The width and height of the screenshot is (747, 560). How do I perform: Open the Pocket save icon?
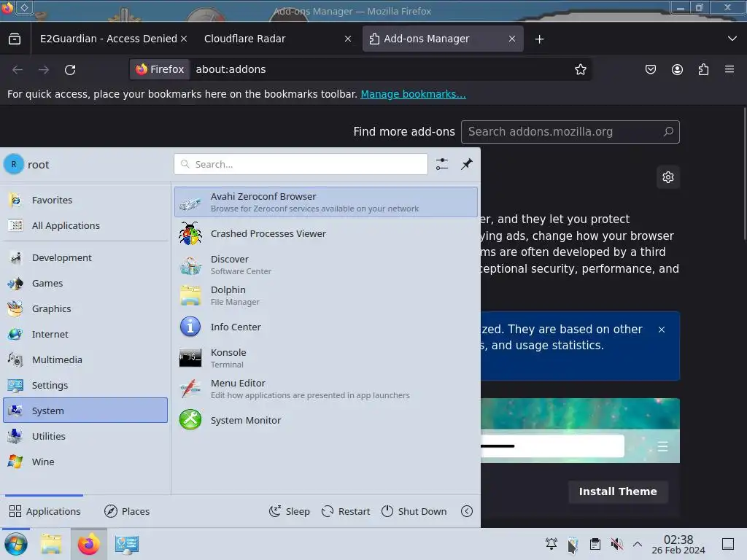[650, 69]
